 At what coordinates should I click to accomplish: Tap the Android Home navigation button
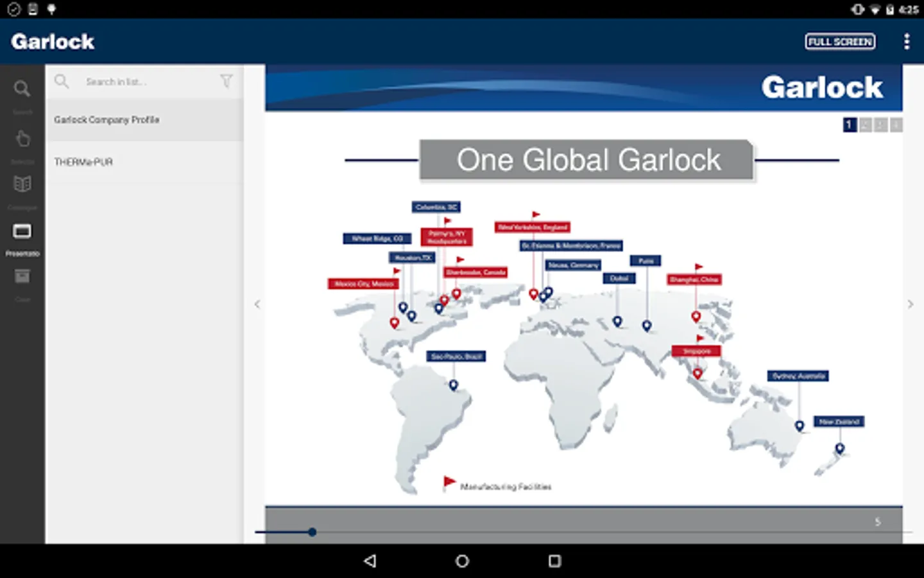[462, 561]
